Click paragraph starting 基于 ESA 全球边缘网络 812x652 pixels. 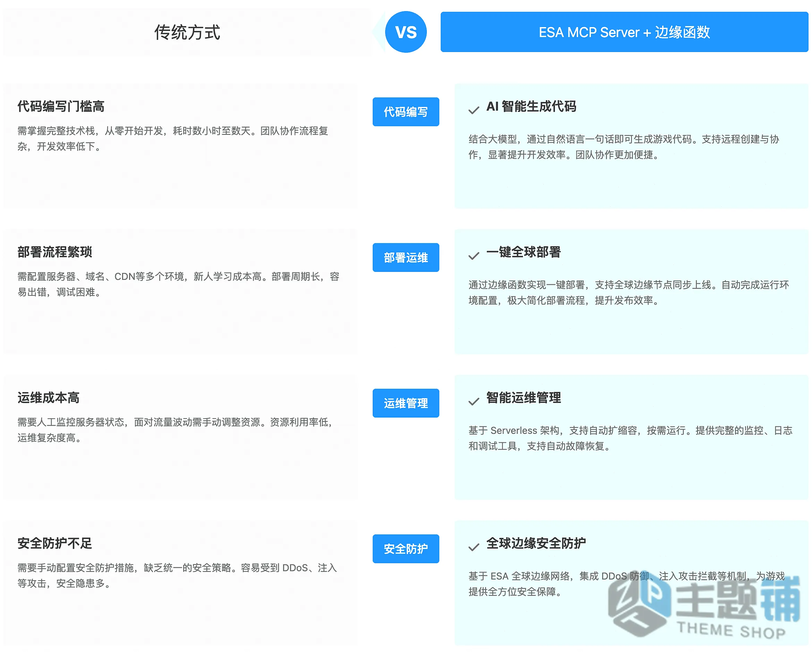coord(627,584)
